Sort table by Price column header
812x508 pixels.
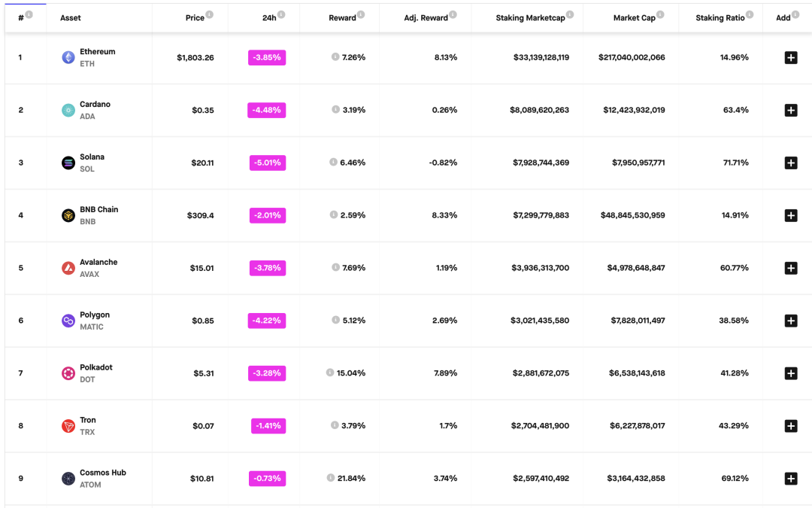pos(195,17)
